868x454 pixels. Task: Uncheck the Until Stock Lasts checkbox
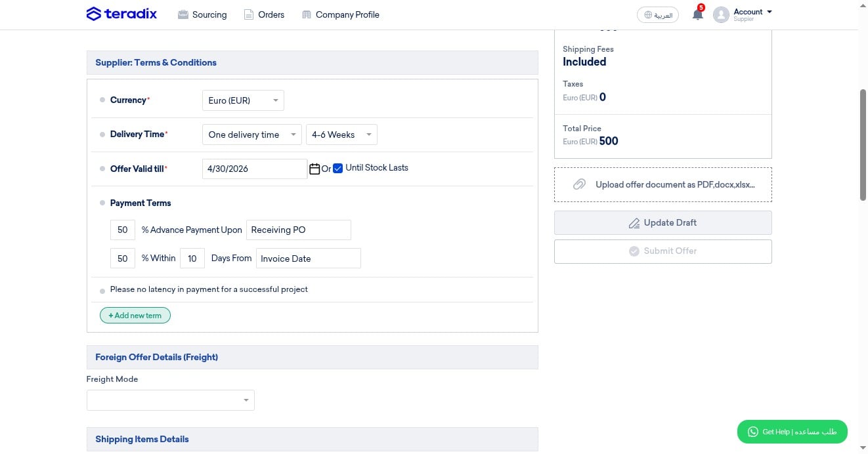[x=338, y=168]
